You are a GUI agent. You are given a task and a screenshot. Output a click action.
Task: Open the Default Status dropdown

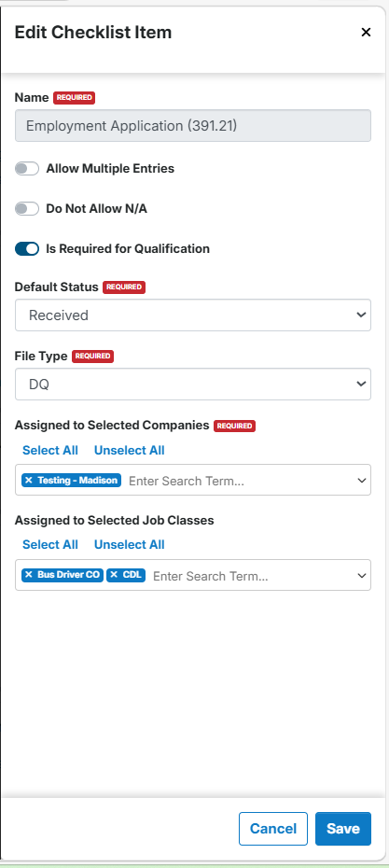click(x=192, y=315)
